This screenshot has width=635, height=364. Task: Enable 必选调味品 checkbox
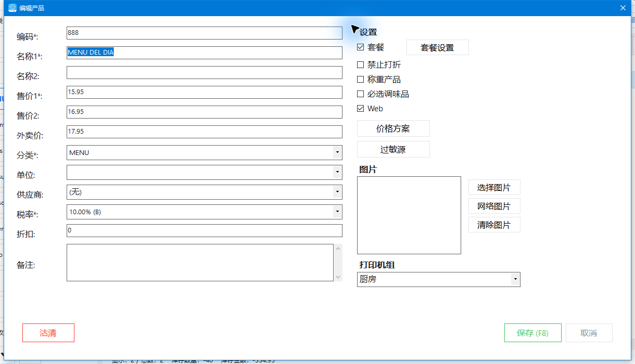tap(361, 94)
